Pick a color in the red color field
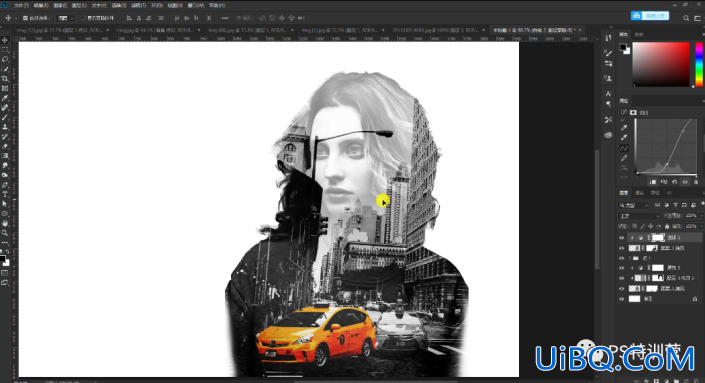The width and height of the screenshot is (705, 383). point(661,64)
